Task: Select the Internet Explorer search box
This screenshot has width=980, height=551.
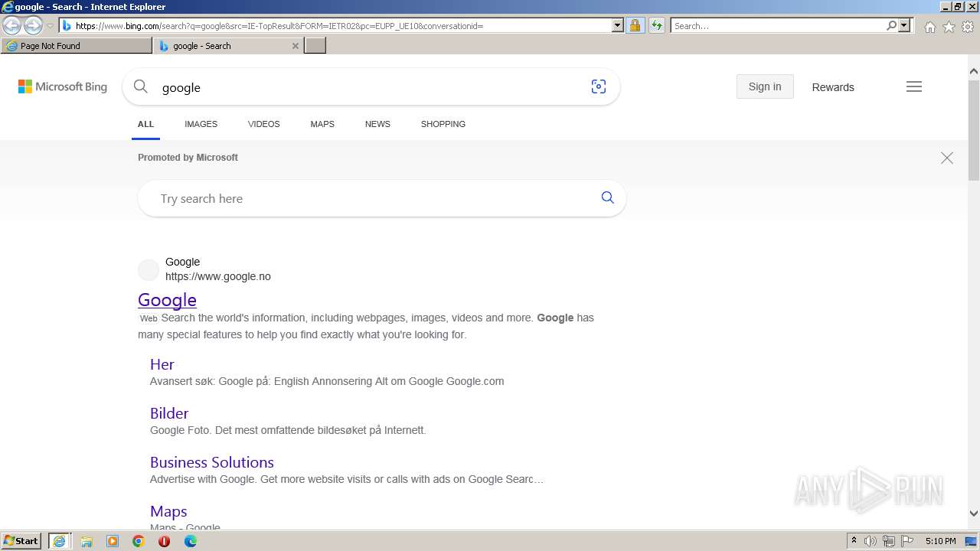Action: tap(778, 25)
